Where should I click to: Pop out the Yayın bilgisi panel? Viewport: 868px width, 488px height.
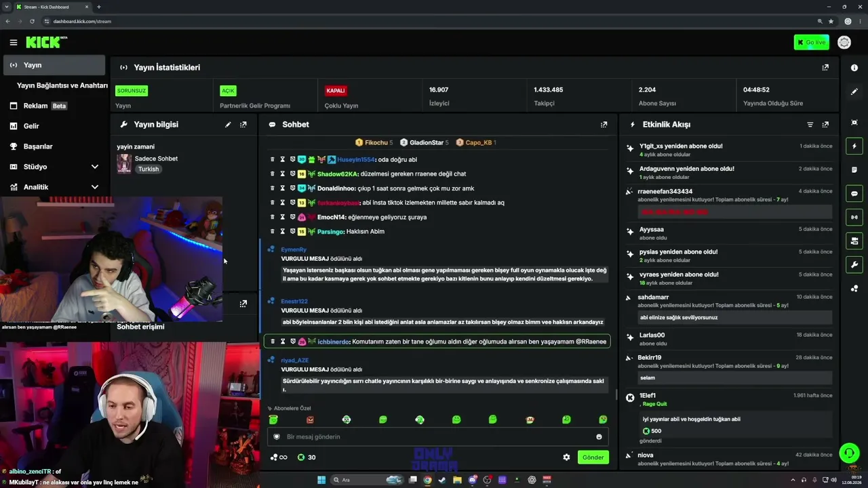click(243, 125)
